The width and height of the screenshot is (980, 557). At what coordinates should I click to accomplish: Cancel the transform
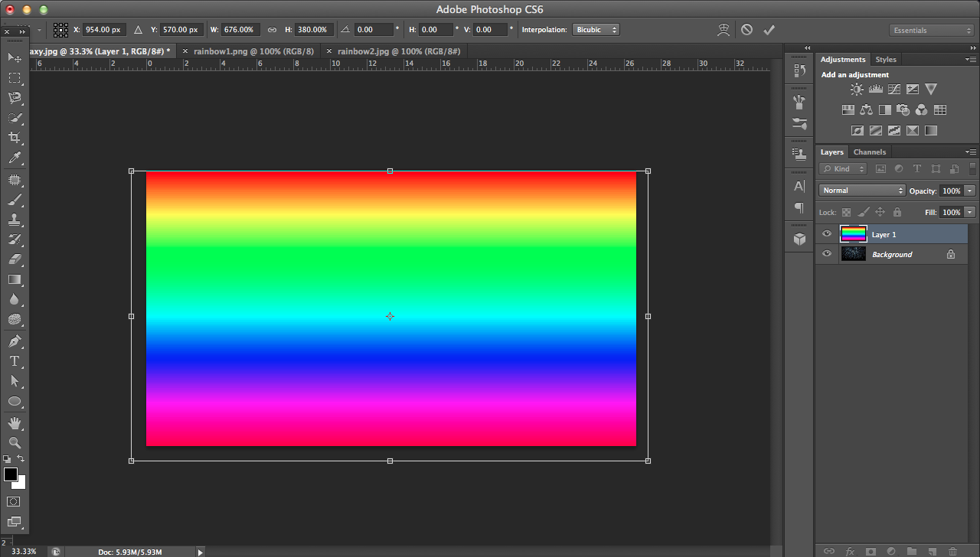tap(746, 30)
